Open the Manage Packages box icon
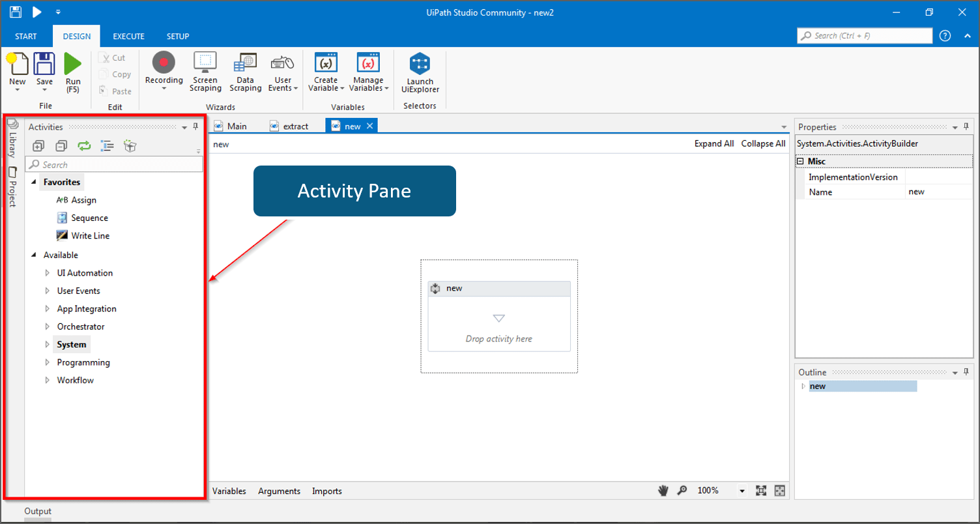Image resolution: width=980 pixels, height=524 pixels. pos(130,146)
